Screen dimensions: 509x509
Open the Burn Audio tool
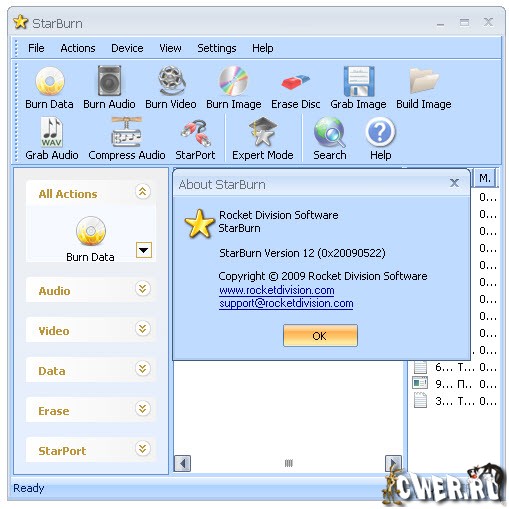click(x=109, y=88)
